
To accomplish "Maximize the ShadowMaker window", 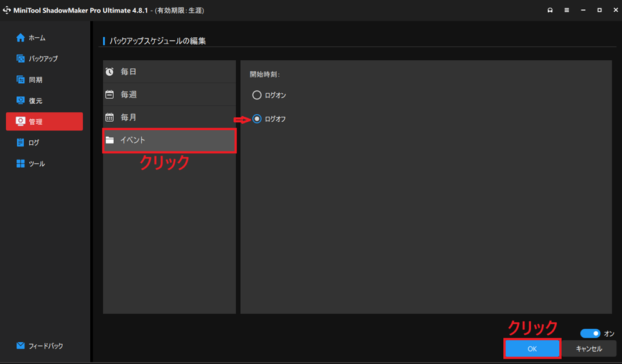I will click(600, 11).
